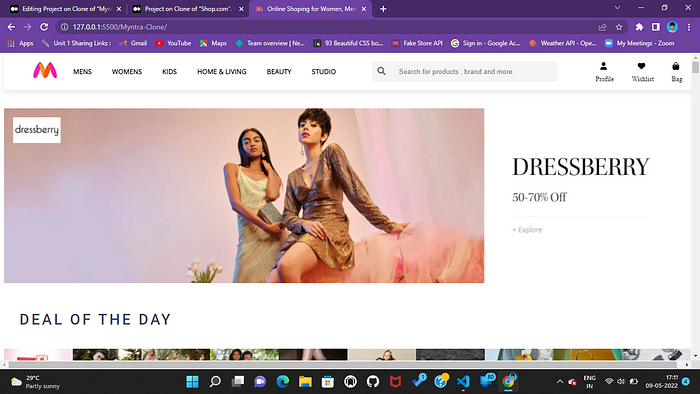The height and width of the screenshot is (394, 700).
Task: Open the Chrome profile avatar
Action: 672,27
